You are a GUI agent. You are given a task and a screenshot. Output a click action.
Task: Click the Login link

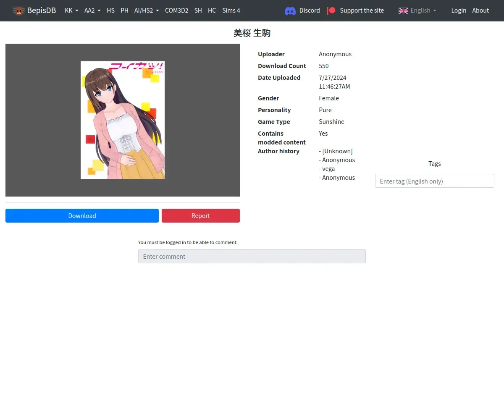tap(459, 10)
